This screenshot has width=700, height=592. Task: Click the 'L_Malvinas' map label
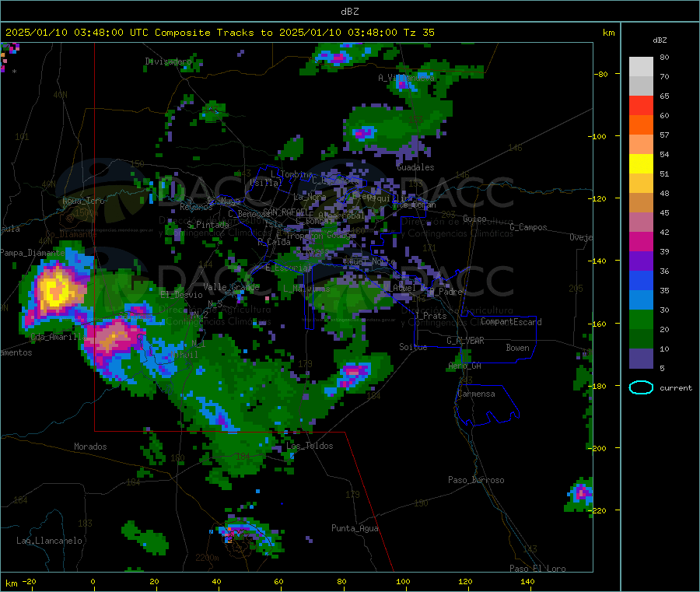[x=306, y=289]
